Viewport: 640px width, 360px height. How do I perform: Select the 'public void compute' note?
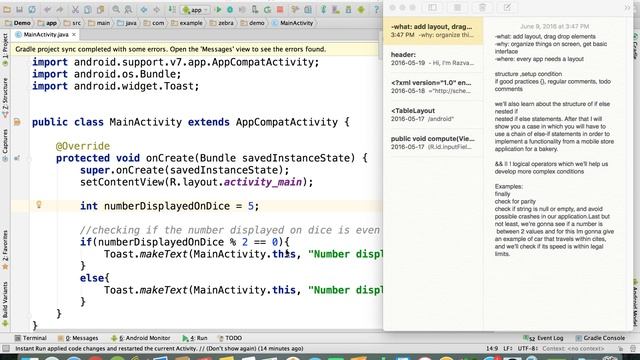coord(433,142)
